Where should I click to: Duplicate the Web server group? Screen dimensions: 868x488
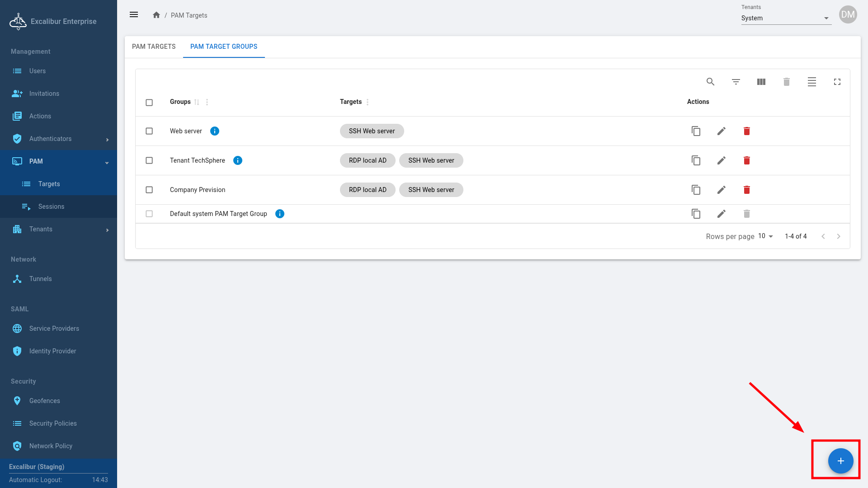[x=696, y=131]
